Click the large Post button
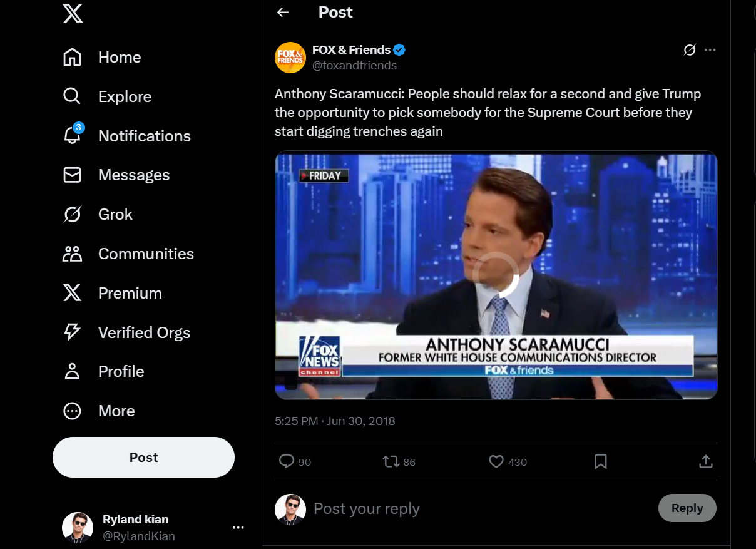Screen dimensions: 756x549 (x=143, y=458)
